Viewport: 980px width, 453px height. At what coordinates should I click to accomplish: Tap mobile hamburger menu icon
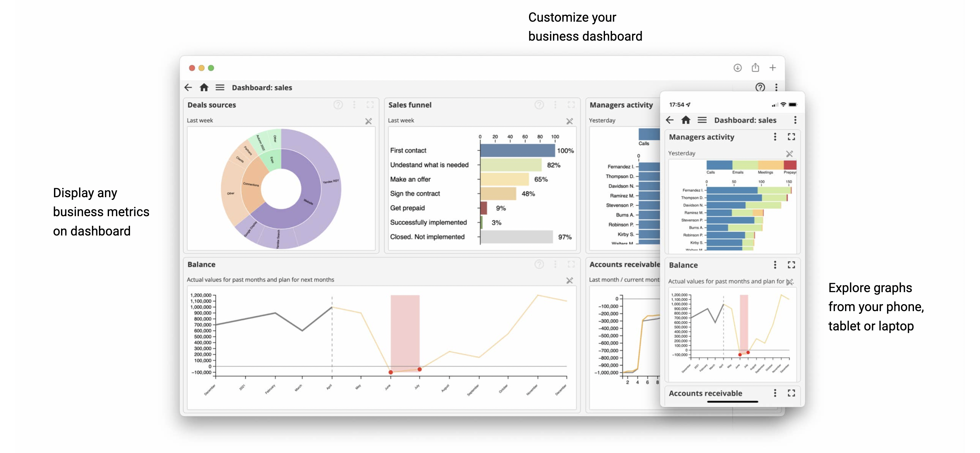(x=702, y=120)
